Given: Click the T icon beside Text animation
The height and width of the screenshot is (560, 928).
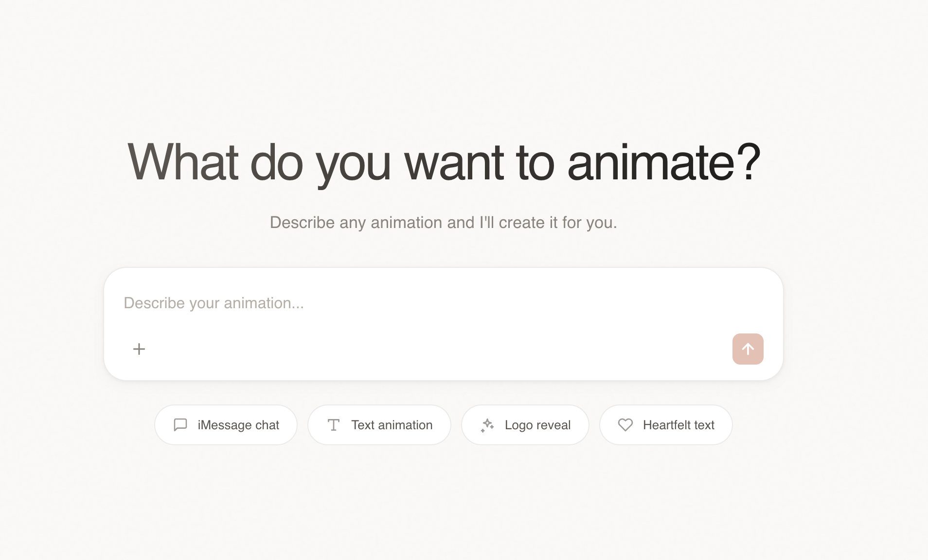Looking at the screenshot, I should (x=334, y=425).
